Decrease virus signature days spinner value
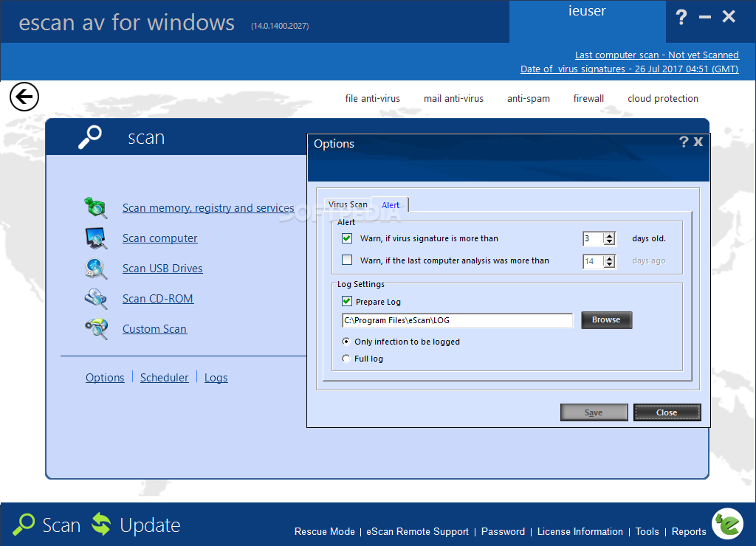This screenshot has width=756, height=546. (609, 241)
